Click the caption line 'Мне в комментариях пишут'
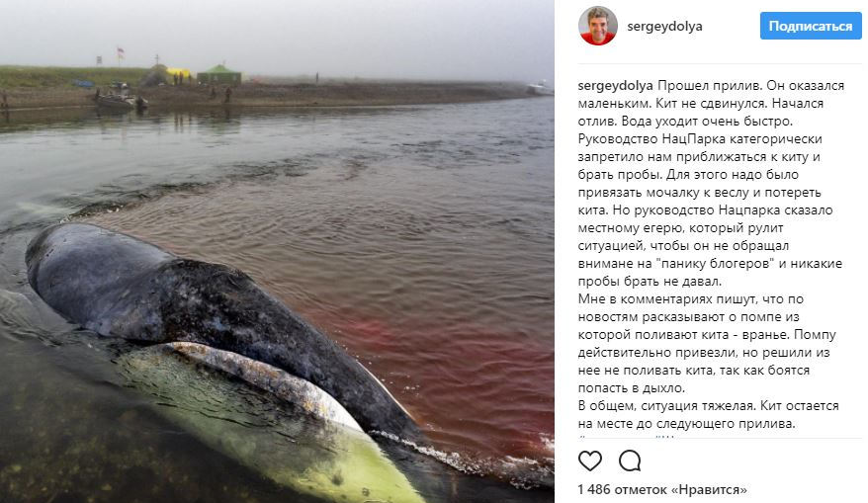Viewport: 868px width, 503px height. click(690, 298)
